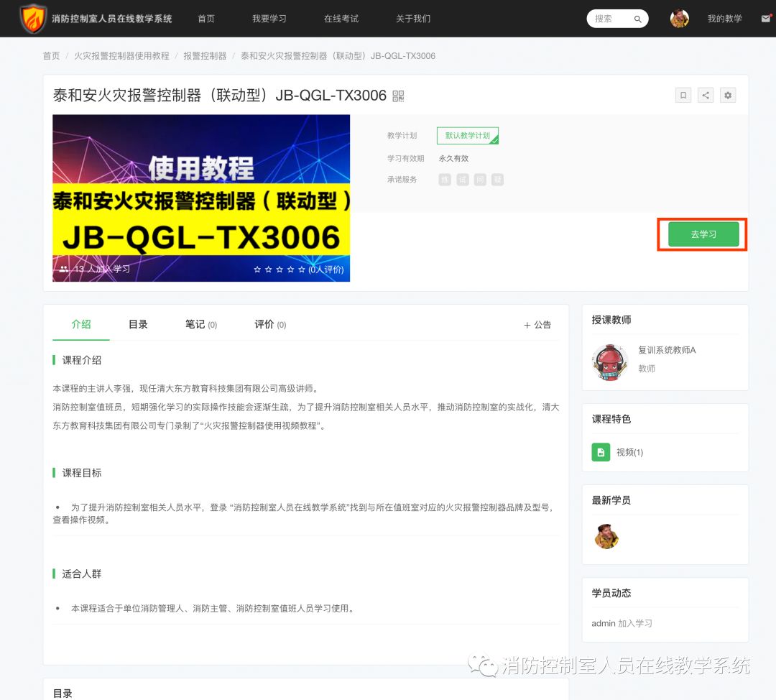Click the course cover thumbnail

(201, 198)
